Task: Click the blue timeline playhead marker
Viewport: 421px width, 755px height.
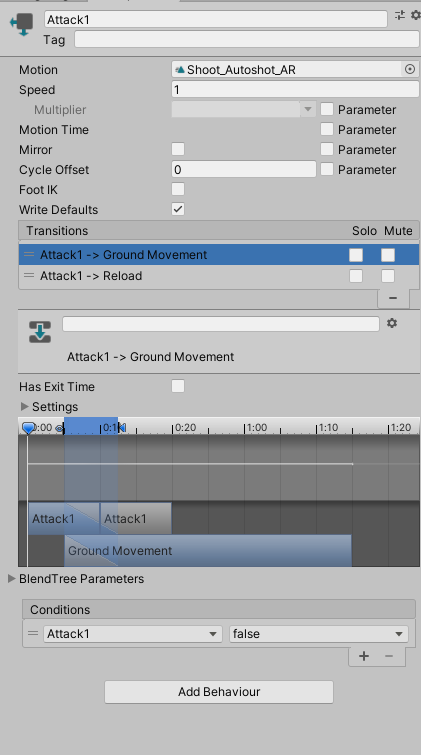Action: point(28,428)
